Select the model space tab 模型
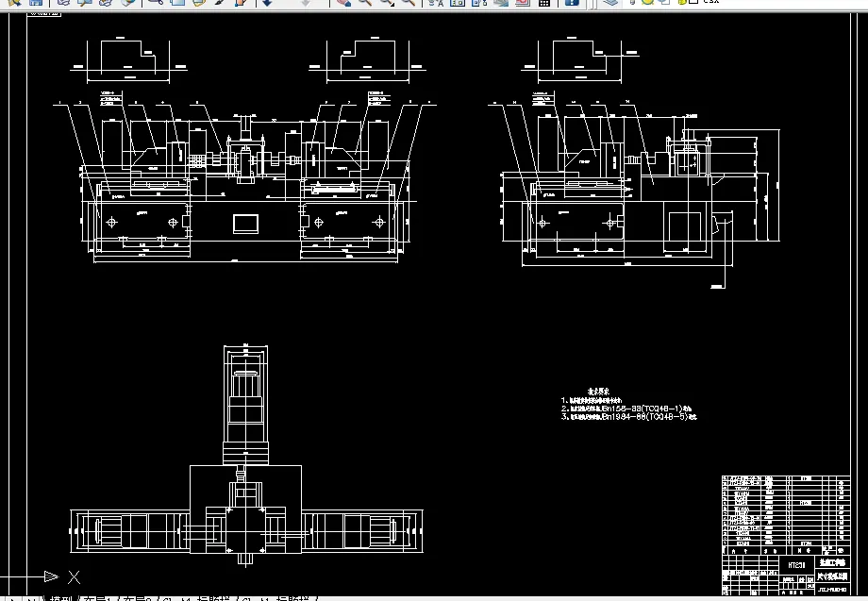The height and width of the screenshot is (601, 868). pos(62,598)
